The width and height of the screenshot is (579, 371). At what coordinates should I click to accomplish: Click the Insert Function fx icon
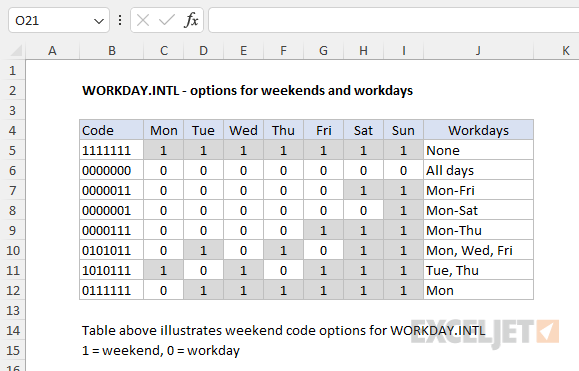point(191,20)
